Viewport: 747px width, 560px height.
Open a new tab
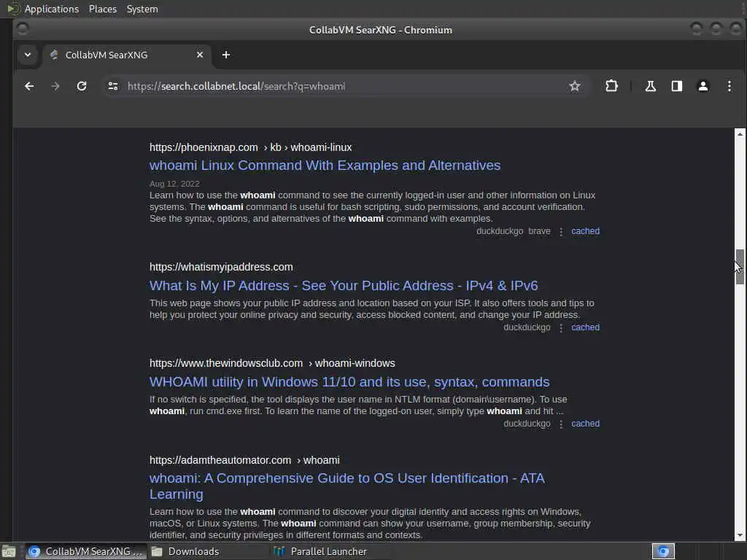tap(226, 55)
